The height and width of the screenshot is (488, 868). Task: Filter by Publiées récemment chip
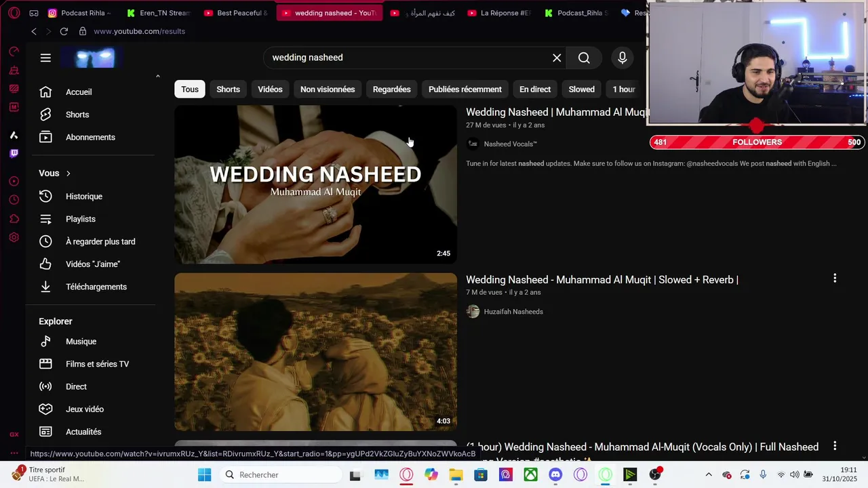[465, 89]
